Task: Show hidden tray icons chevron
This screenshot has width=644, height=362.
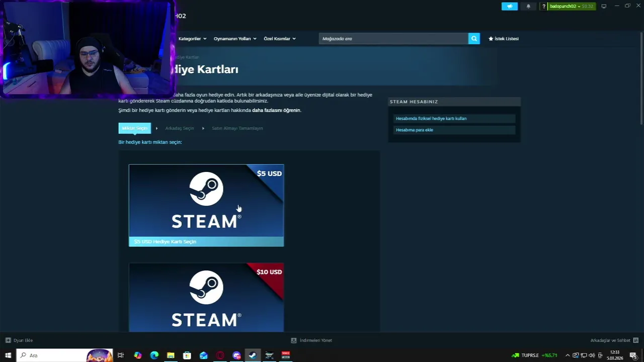Action: 568,355
